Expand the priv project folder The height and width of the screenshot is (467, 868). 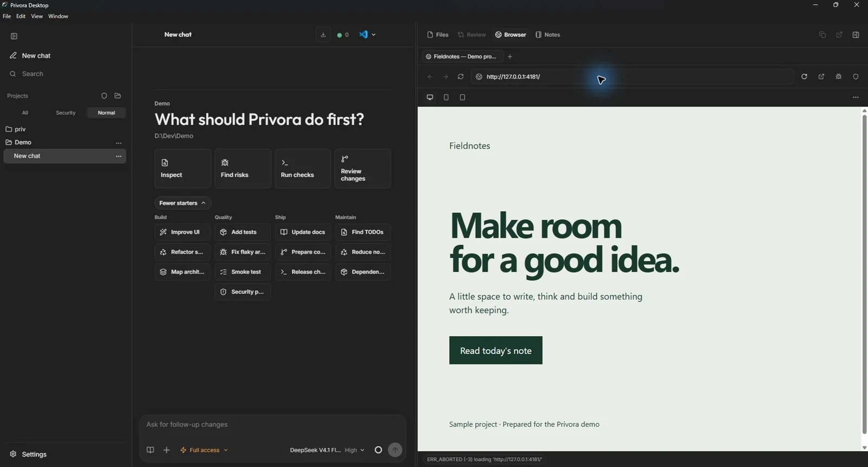click(16, 129)
